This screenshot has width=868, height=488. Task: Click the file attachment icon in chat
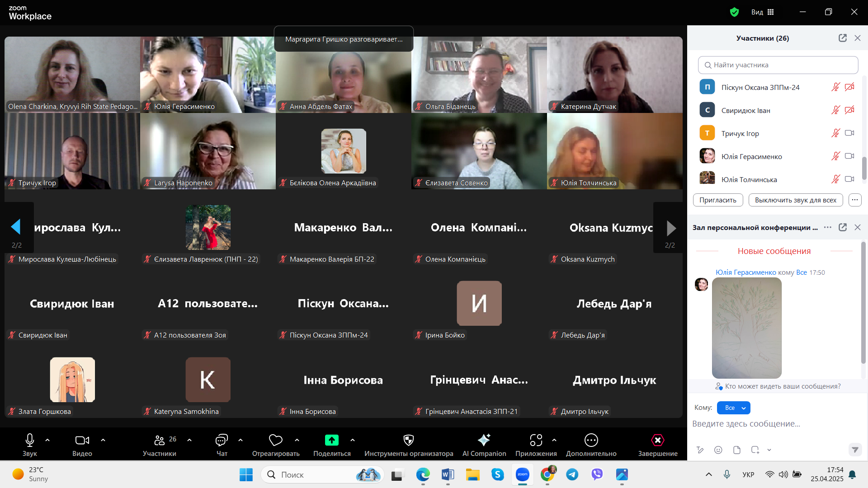click(x=736, y=450)
